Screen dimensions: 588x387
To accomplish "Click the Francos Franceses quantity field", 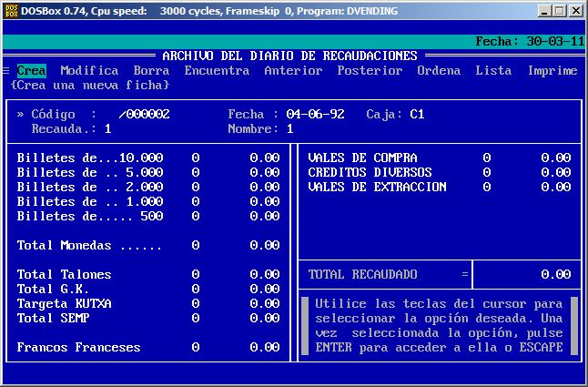I will tap(195, 348).
